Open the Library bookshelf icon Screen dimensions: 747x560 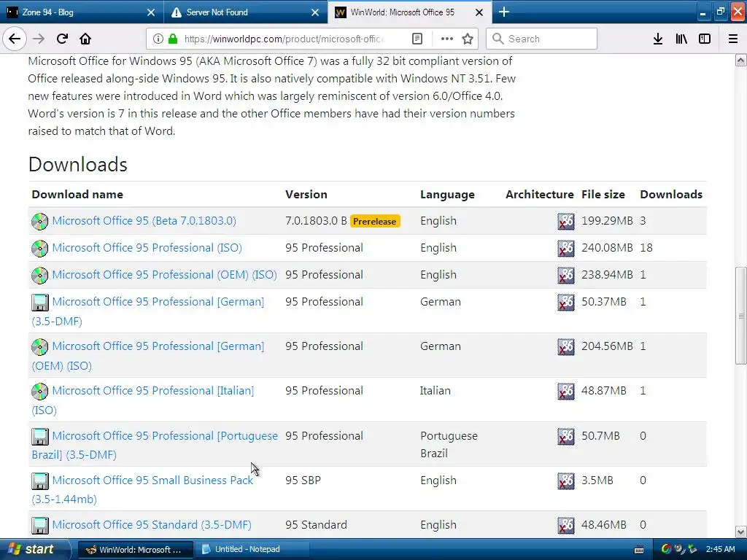pyautogui.click(x=681, y=39)
